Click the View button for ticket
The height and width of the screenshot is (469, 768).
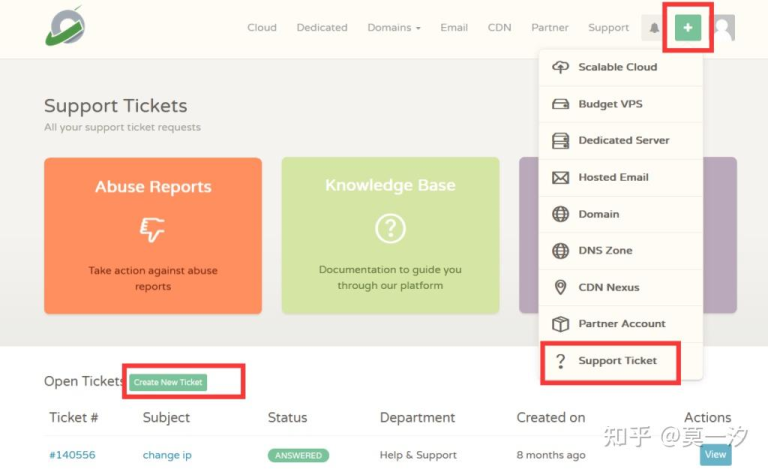click(x=715, y=455)
